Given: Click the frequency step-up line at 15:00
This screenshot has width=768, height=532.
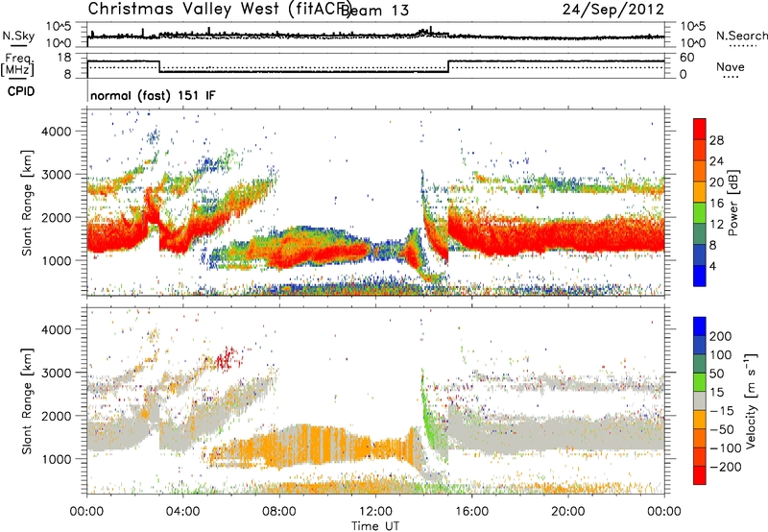Looking at the screenshot, I should click(448, 67).
